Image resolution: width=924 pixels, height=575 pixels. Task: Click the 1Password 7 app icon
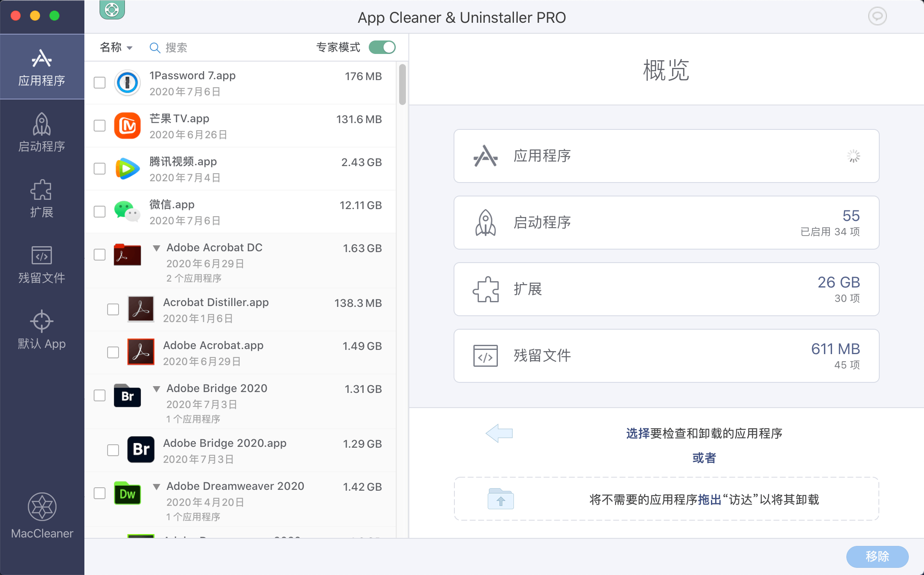pyautogui.click(x=127, y=83)
